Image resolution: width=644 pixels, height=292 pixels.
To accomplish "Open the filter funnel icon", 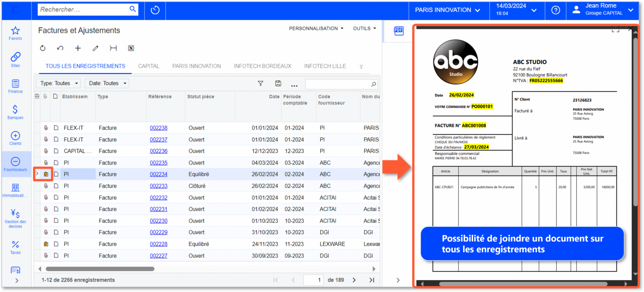I will tap(260, 83).
